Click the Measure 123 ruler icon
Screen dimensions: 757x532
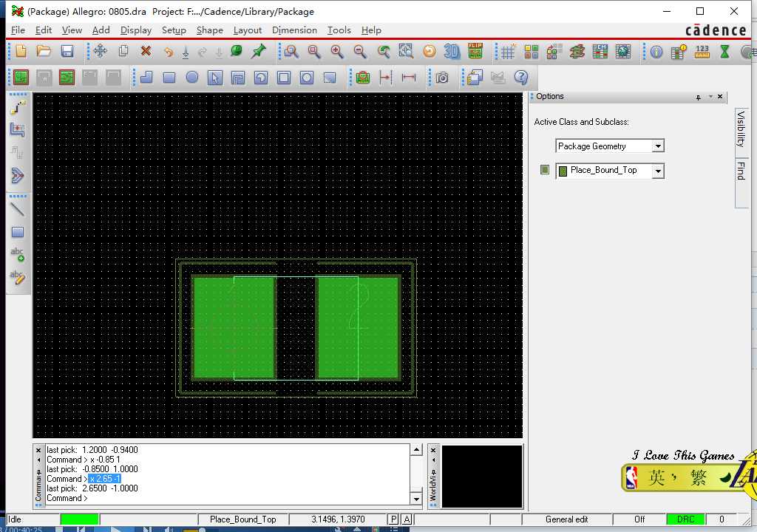pyautogui.click(x=702, y=52)
